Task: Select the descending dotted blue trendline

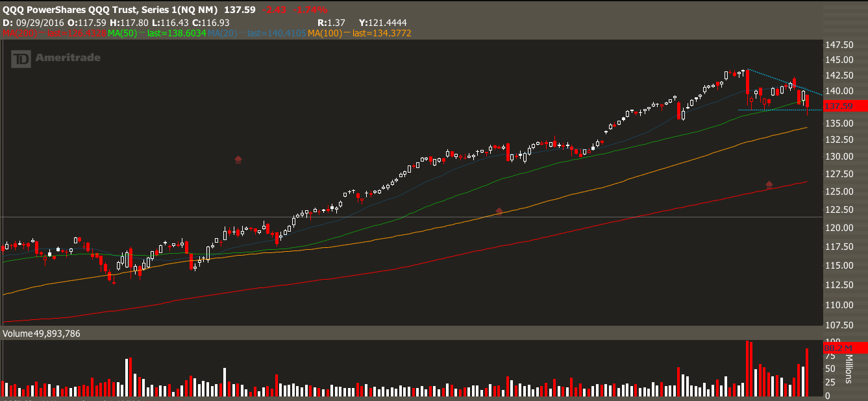Action: 785,82
